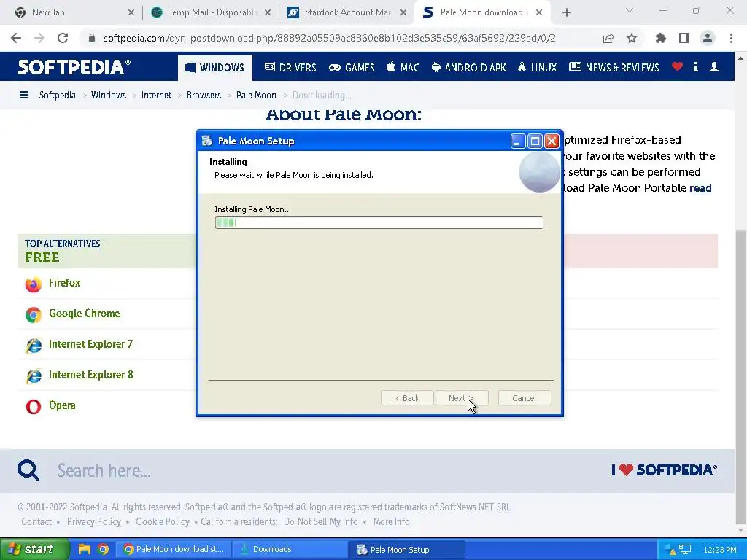
Task: Click the page vertical scrollbar
Action: (x=740, y=376)
